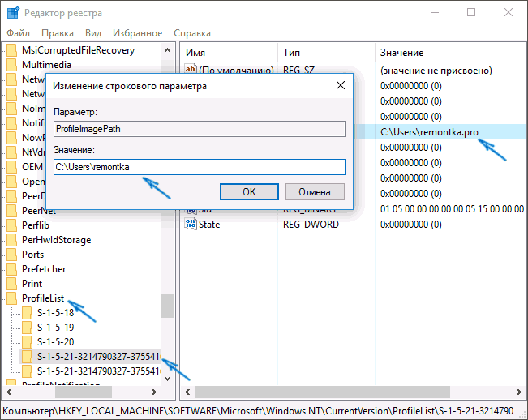Select the Perflib folder icon
Screen dimensions: 528x420
(x=12, y=225)
